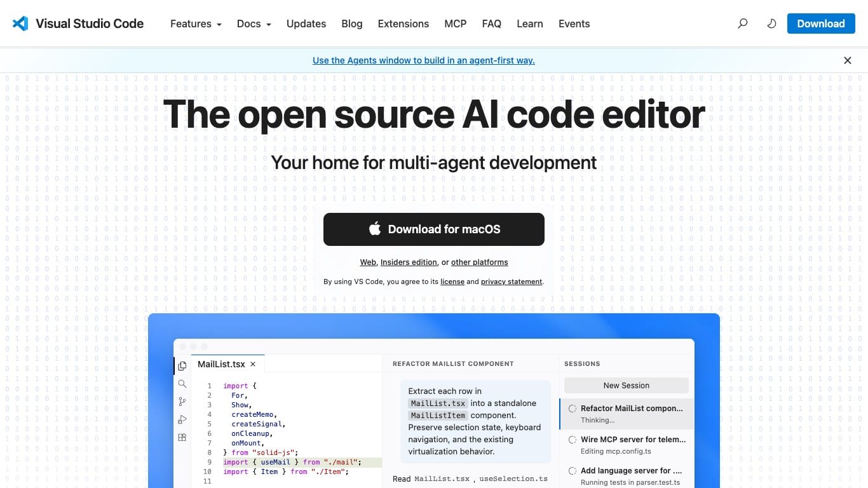The width and height of the screenshot is (868, 488).
Task: Click code line 10 importing Item
Action: 286,471
